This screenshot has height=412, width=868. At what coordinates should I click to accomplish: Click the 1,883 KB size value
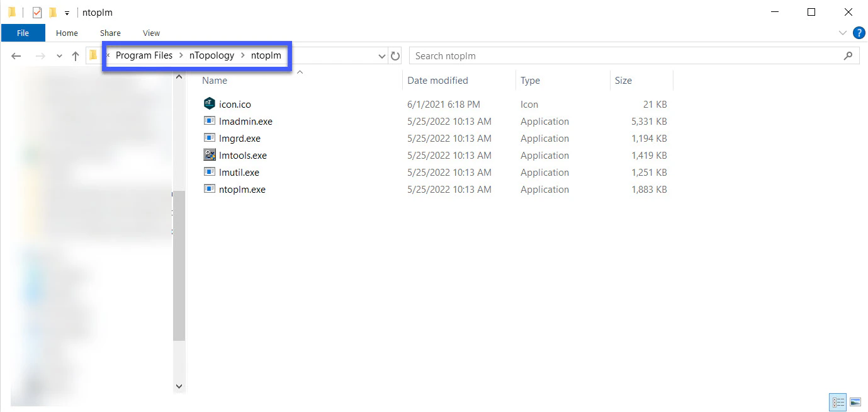649,190
